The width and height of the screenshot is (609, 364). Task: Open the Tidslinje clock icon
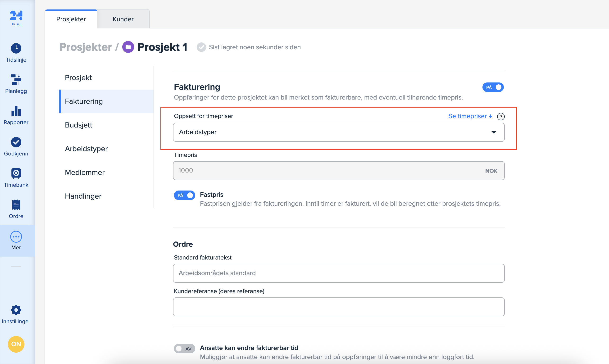16,48
